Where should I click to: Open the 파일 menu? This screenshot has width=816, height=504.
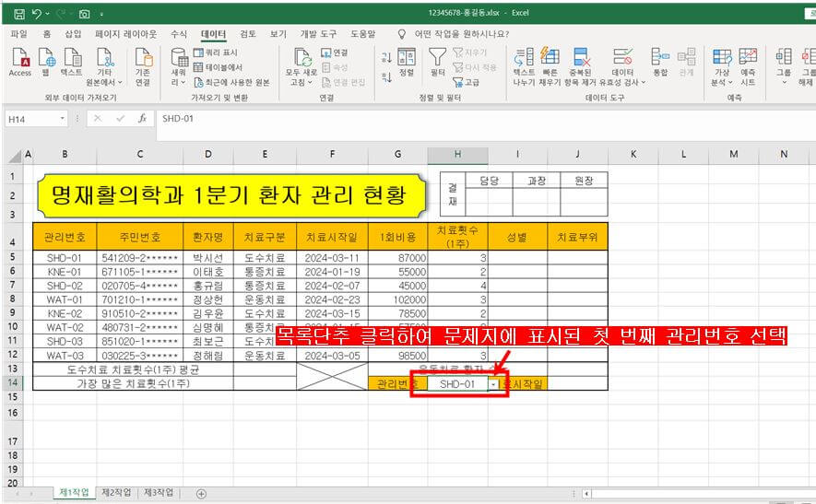18,34
